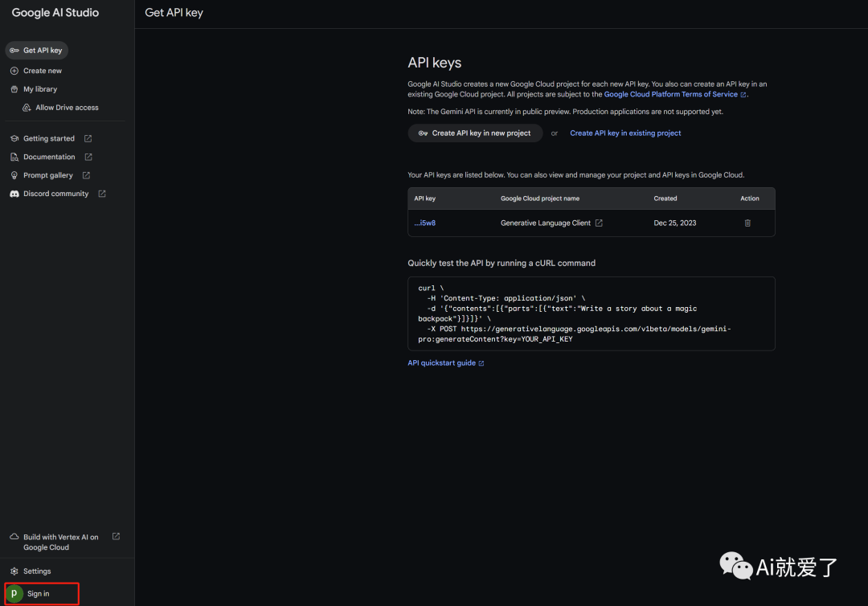Image resolution: width=868 pixels, height=606 pixels.
Task: Click external link icon next to Build with Vertex AI
Action: [x=116, y=537]
